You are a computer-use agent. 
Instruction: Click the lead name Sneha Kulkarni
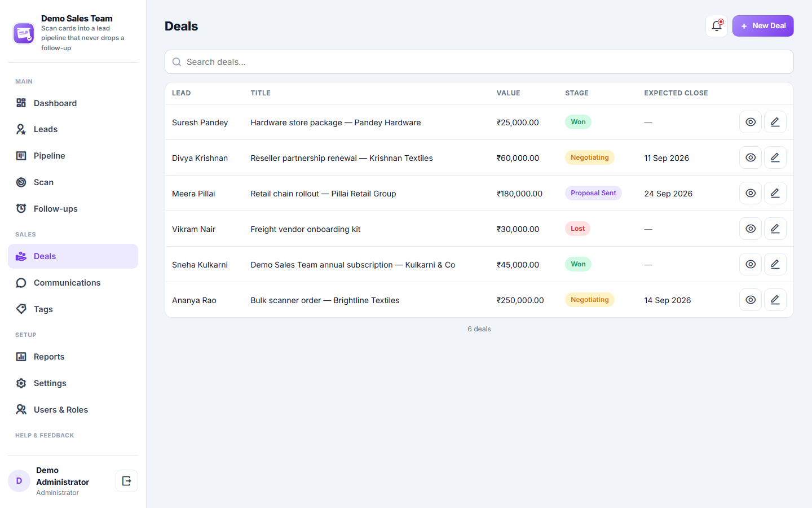pyautogui.click(x=200, y=265)
